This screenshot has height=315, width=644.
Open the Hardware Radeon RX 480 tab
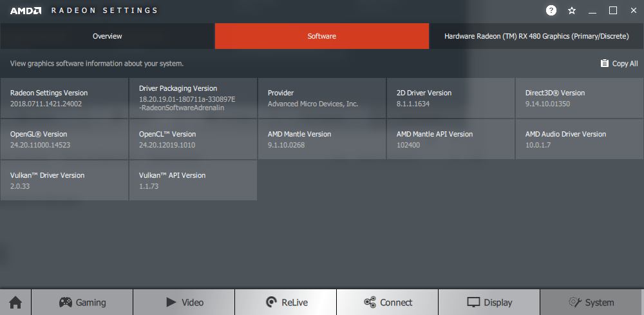[x=536, y=36]
